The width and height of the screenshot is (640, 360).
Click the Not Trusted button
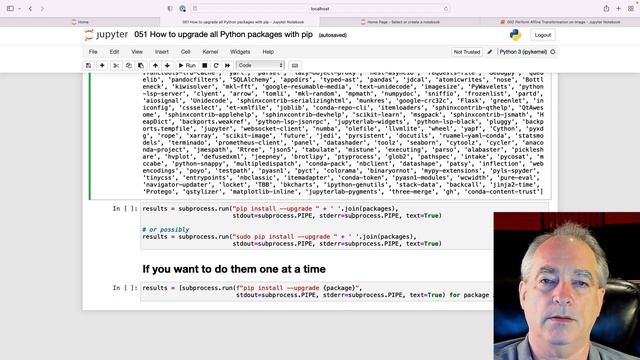click(x=467, y=52)
